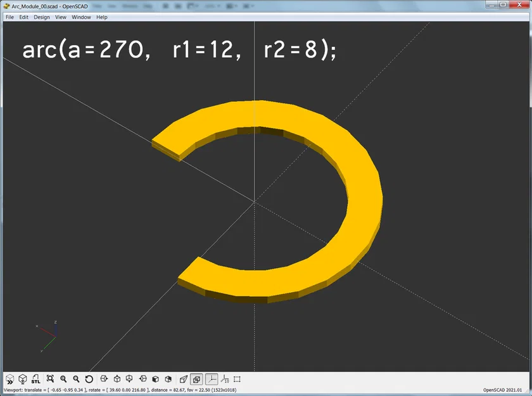Zoom in on the 3D viewport
532x396 pixels.
coord(63,379)
